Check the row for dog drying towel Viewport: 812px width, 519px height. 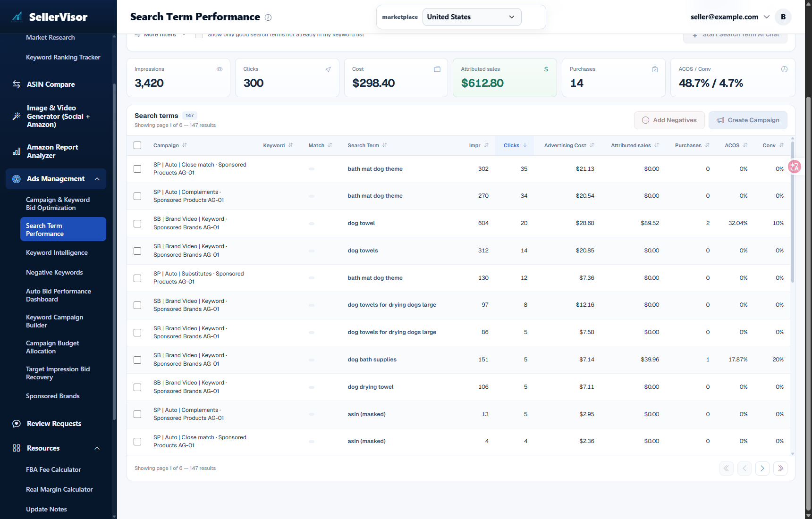[137, 387]
